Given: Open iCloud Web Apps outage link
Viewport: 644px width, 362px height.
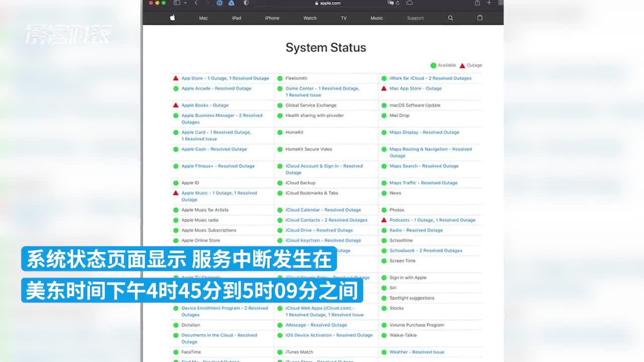Looking at the screenshot, I should click(325, 311).
